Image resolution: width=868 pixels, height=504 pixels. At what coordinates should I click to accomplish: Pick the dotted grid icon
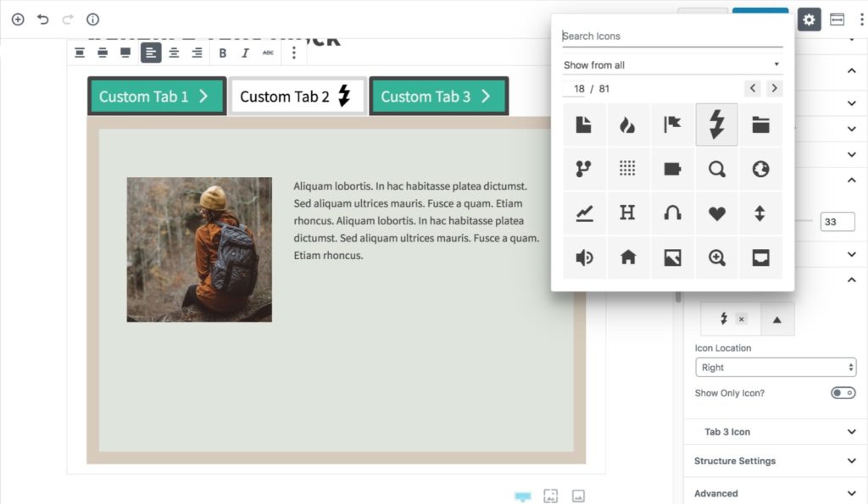628,169
